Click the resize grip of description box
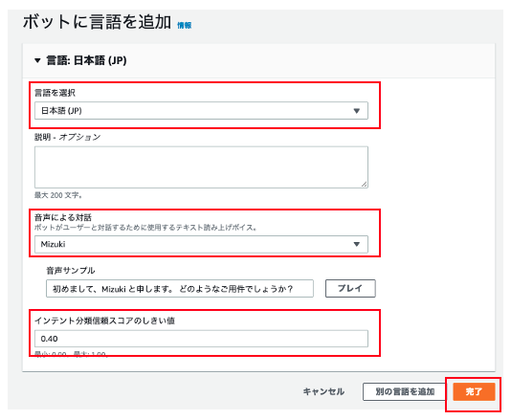This screenshot has width=511, height=420. 364,184
